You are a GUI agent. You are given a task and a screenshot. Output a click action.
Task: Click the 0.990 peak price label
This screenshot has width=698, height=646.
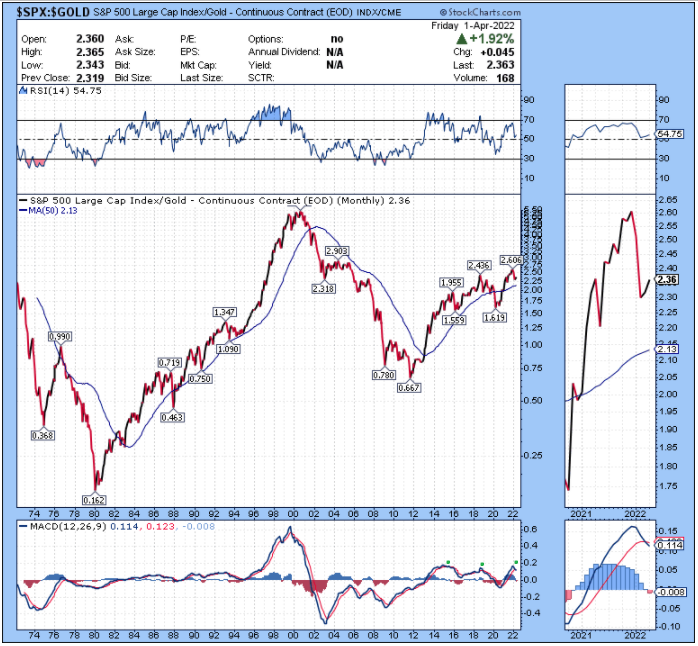click(x=60, y=337)
